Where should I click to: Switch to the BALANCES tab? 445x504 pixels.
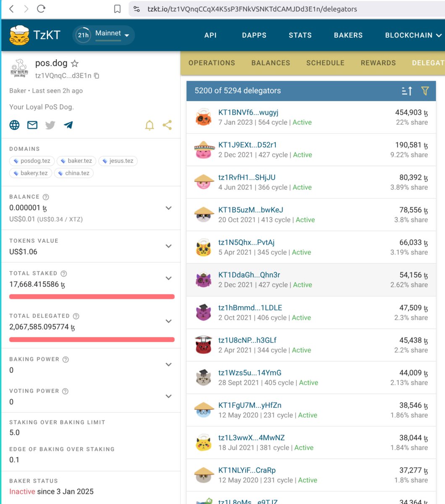[271, 63]
